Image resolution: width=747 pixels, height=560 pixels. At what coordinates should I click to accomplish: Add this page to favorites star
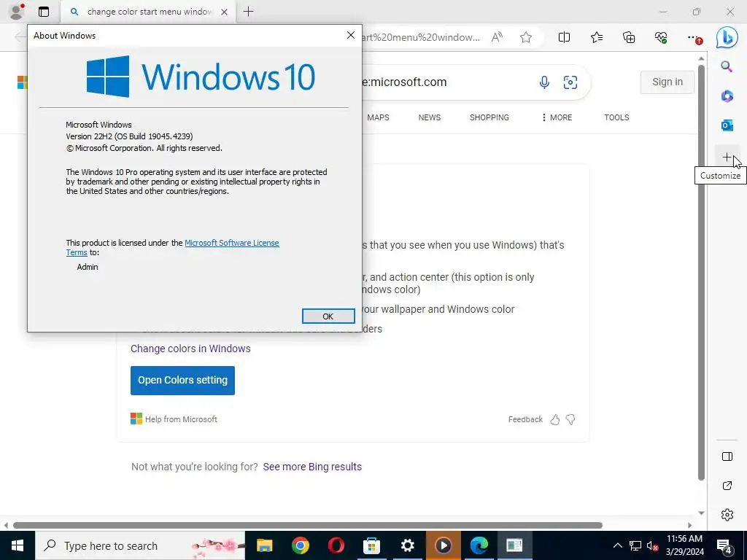(x=526, y=37)
